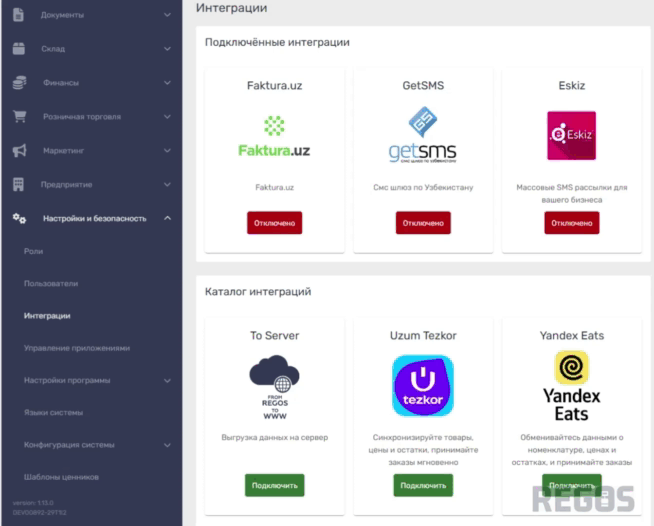This screenshot has width=654, height=526.
Task: Toggle the GetSMS Отключено status button
Action: click(422, 223)
